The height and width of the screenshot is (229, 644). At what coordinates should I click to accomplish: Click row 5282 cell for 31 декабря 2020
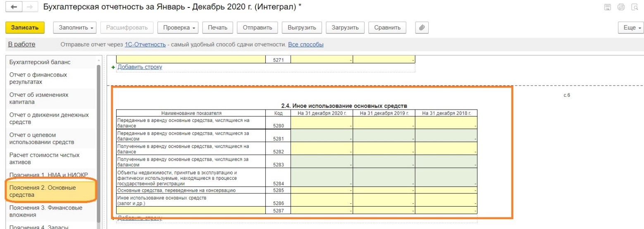pyautogui.click(x=322, y=149)
